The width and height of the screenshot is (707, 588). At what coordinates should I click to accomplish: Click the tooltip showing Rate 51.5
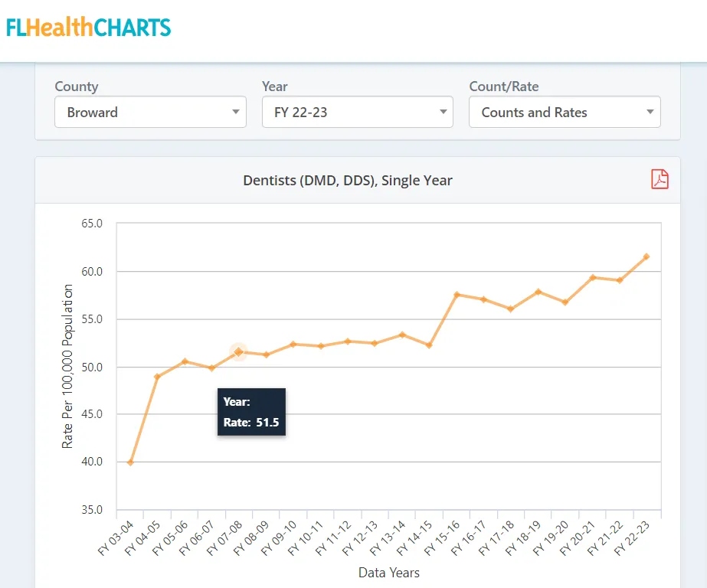pyautogui.click(x=251, y=412)
